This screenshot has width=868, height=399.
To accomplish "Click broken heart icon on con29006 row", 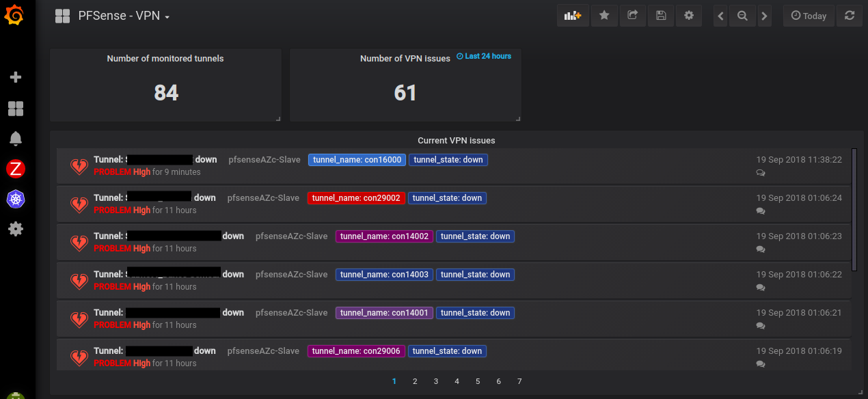I will (x=79, y=357).
